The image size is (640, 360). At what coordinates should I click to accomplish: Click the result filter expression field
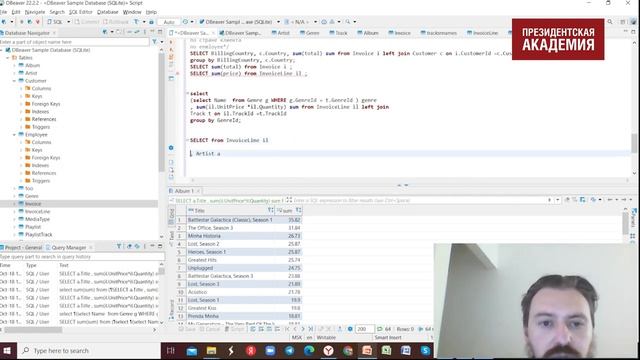tap(419, 200)
